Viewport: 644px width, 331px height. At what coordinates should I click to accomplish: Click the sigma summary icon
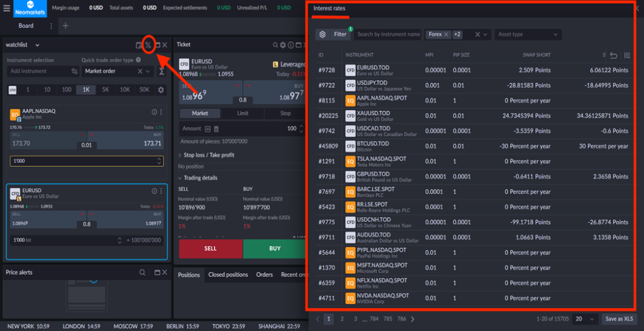[161, 72]
